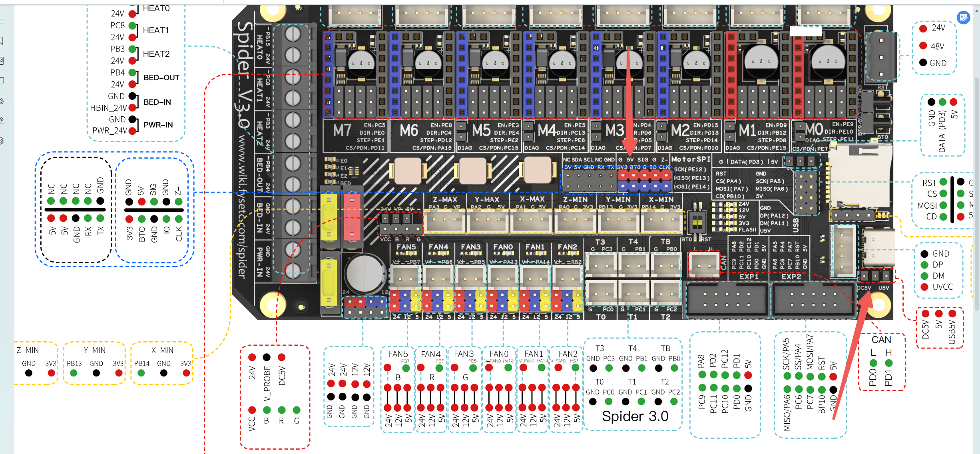
Task: Open the image thumbnails panel in left sidebar
Action: click(x=2, y=61)
